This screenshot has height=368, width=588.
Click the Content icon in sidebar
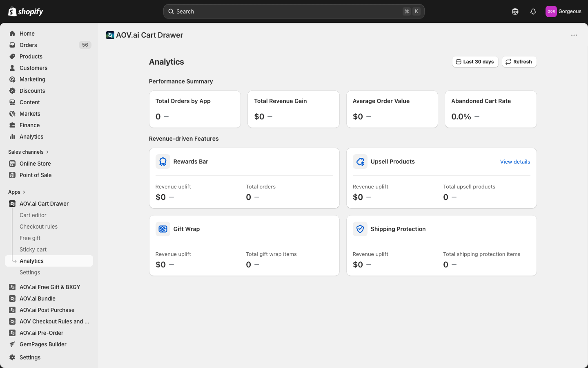click(x=12, y=102)
